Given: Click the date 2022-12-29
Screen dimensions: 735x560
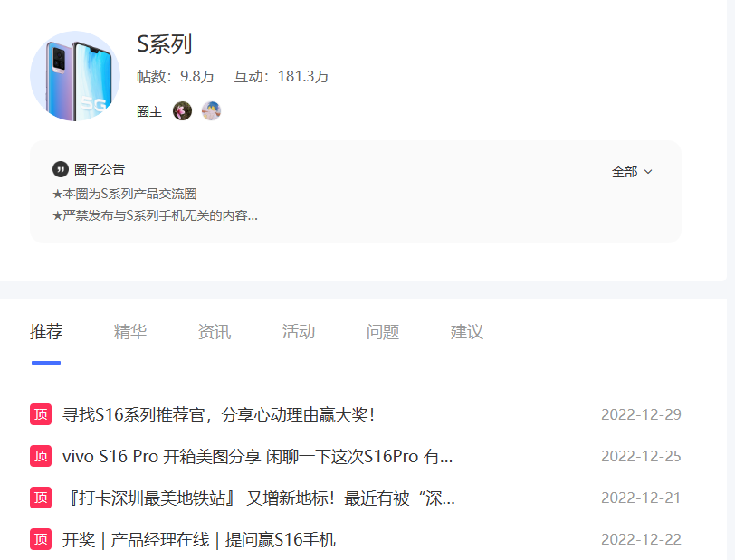Looking at the screenshot, I should 641,414.
